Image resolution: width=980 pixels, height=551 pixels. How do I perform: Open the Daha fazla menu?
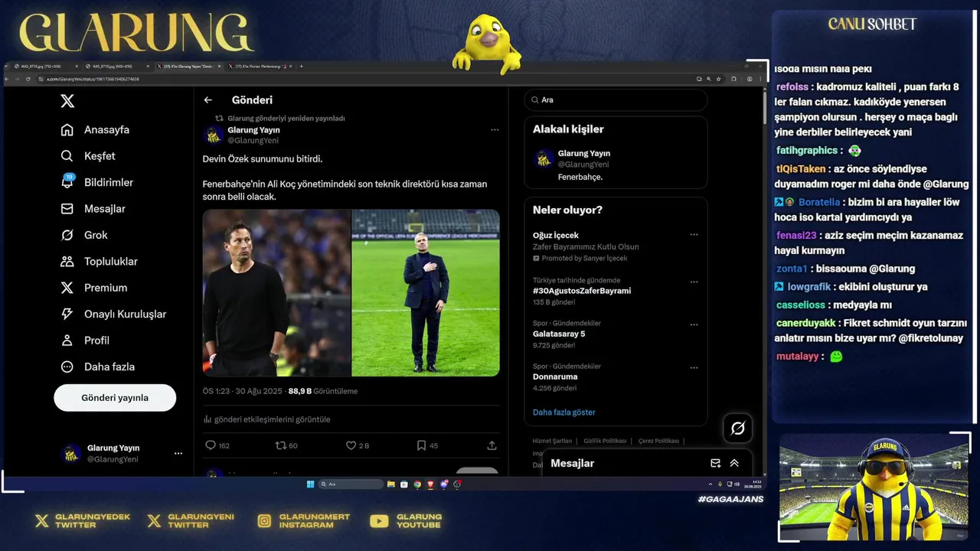coord(98,367)
